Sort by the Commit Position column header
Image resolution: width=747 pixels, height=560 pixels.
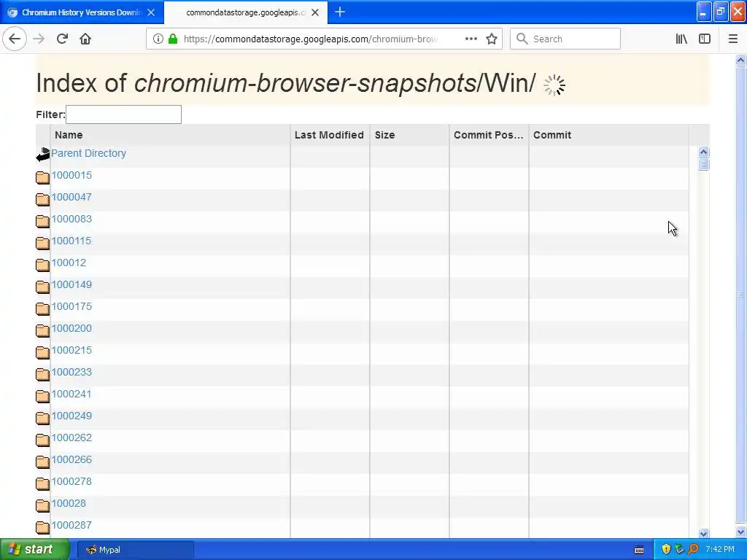click(x=488, y=135)
